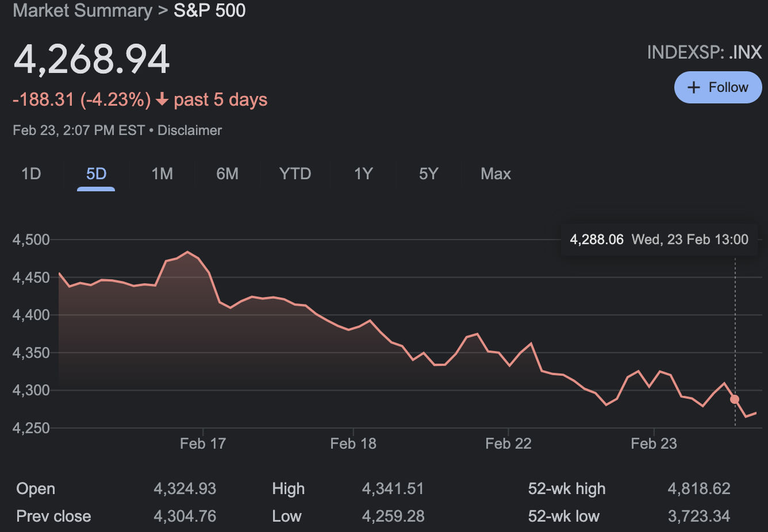Viewport: 768px width, 532px height.
Task: Click the S&P 500 title text
Action: (x=210, y=10)
